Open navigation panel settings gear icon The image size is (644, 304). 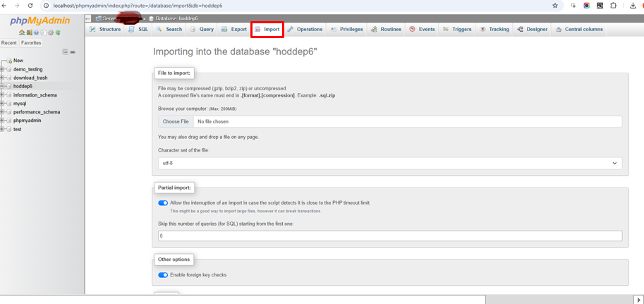coord(51,32)
